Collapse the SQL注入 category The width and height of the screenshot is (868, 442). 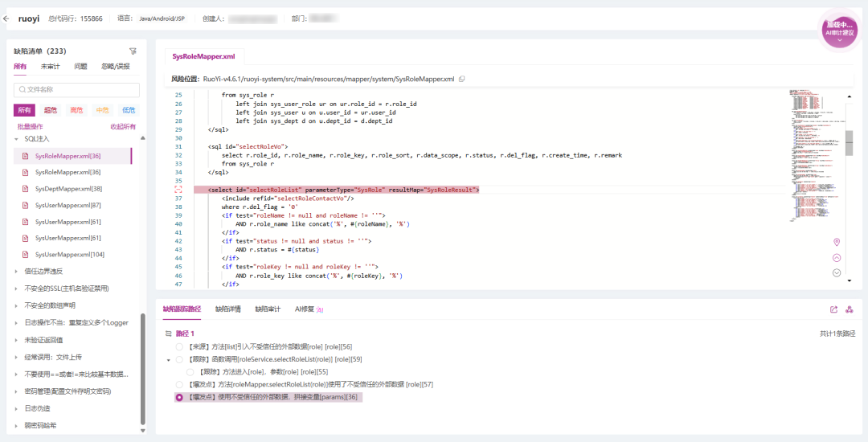pyautogui.click(x=17, y=139)
